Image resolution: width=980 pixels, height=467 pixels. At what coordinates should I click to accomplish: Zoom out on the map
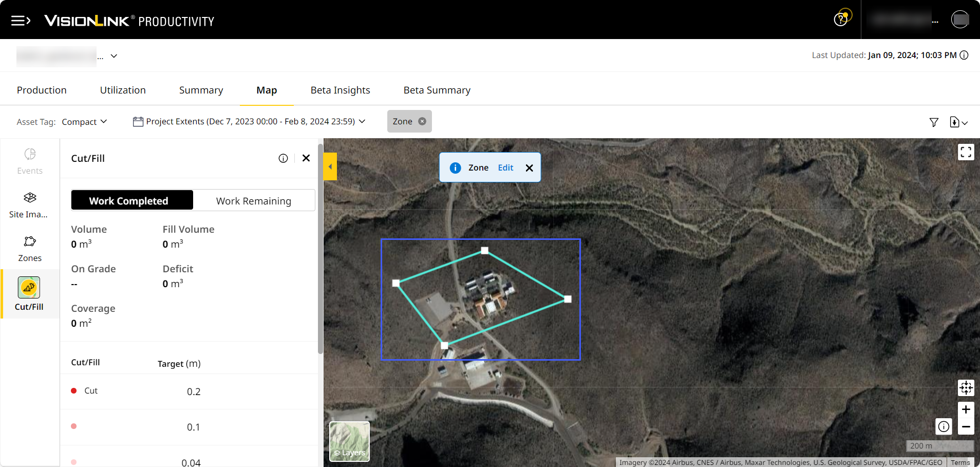(x=966, y=427)
